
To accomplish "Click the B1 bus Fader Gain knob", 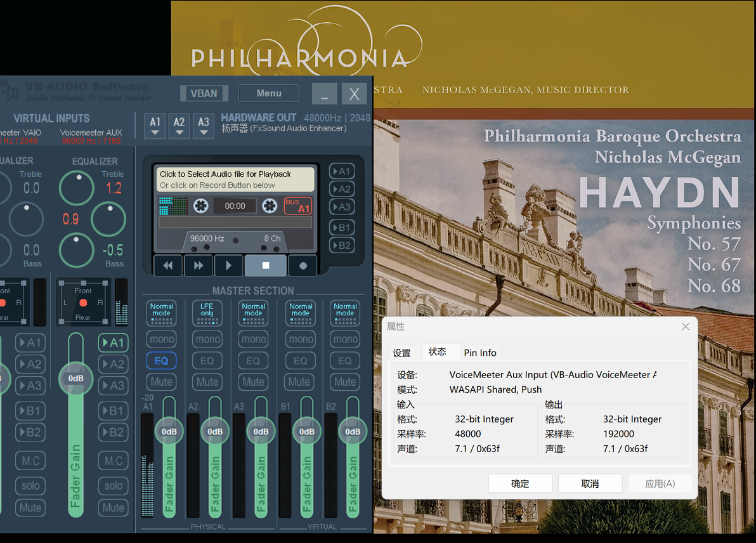I will click(x=306, y=431).
